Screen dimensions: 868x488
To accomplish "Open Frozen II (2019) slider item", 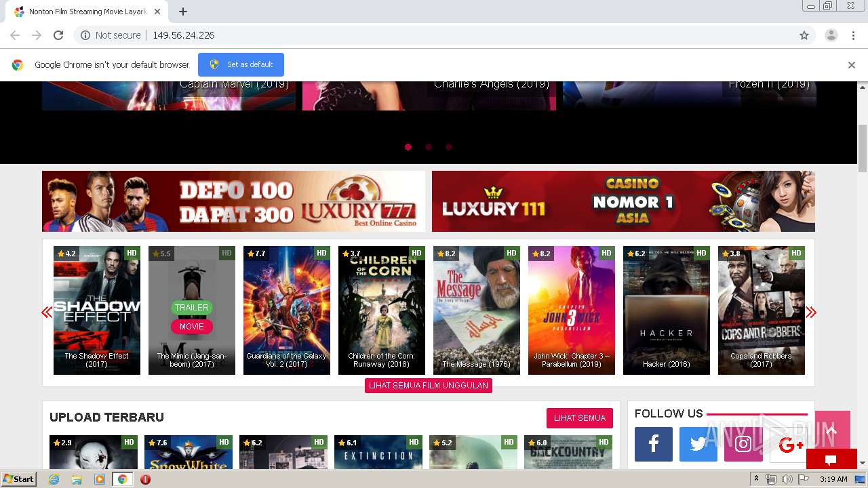I will [690, 96].
